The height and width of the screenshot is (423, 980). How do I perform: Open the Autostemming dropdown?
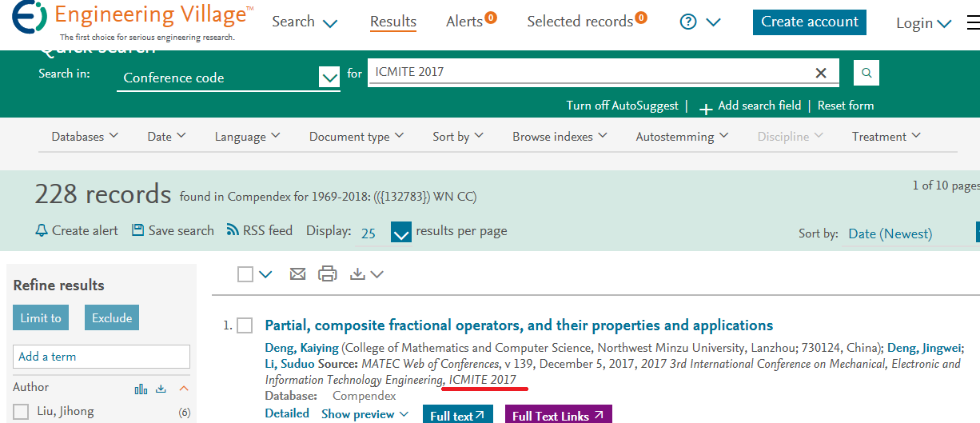coord(682,137)
